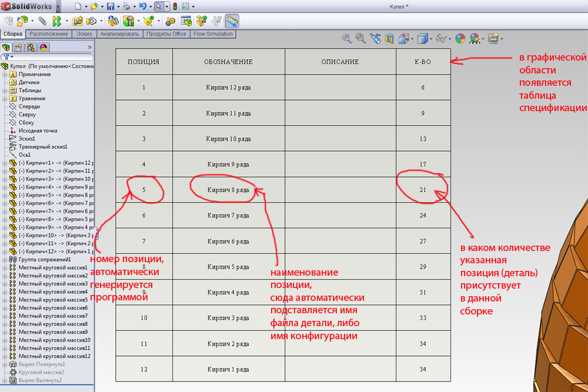The width and height of the screenshot is (588, 392).
Task: Switch to the Эскиз tab
Action: pyautogui.click(x=83, y=34)
